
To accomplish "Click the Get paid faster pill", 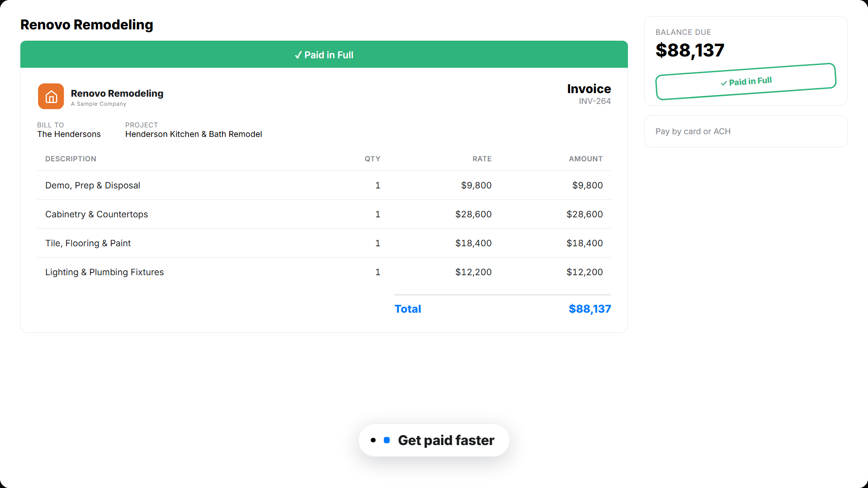I will point(434,440).
